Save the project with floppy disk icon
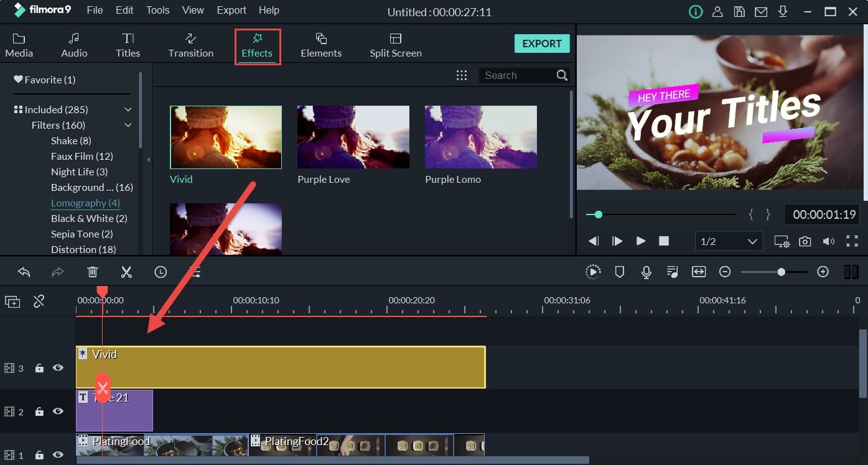Viewport: 868px width, 465px height. (x=739, y=11)
